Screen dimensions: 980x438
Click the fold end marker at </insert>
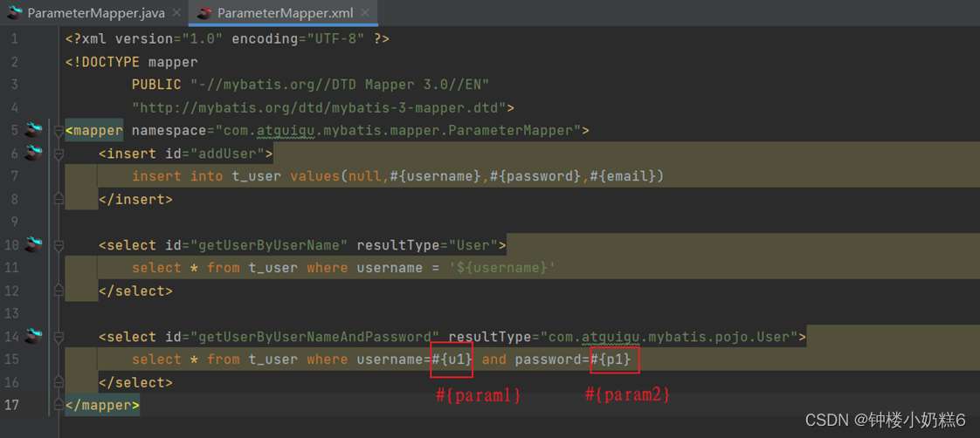pyautogui.click(x=59, y=199)
